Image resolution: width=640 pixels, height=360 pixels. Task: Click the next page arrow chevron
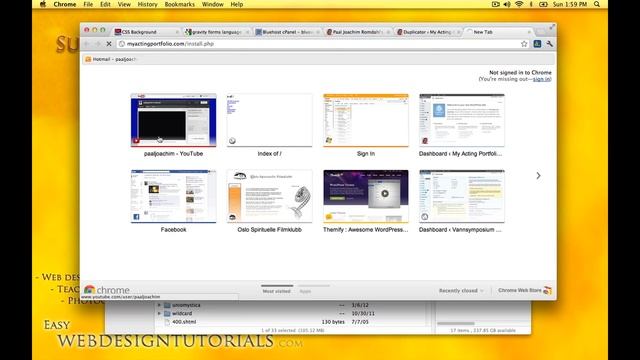point(538,176)
